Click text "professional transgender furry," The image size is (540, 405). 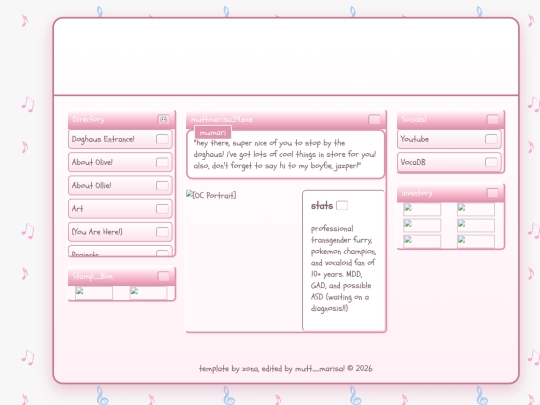tap(341, 234)
